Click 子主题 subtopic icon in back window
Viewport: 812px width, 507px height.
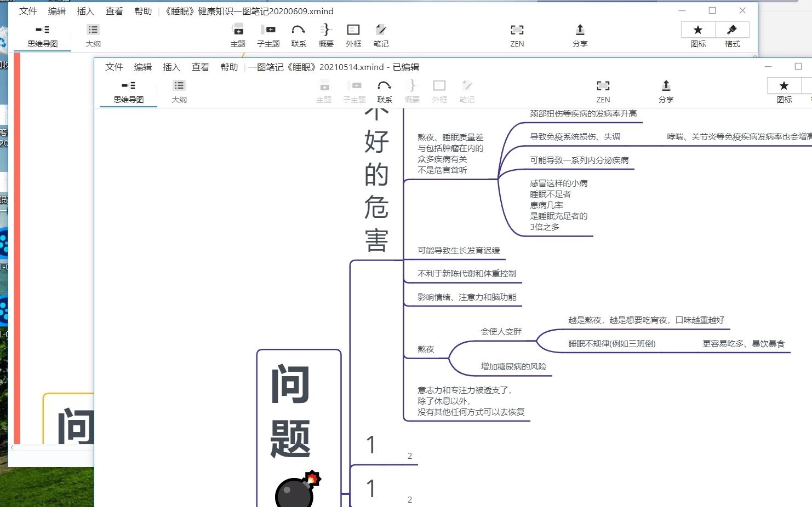tap(268, 36)
